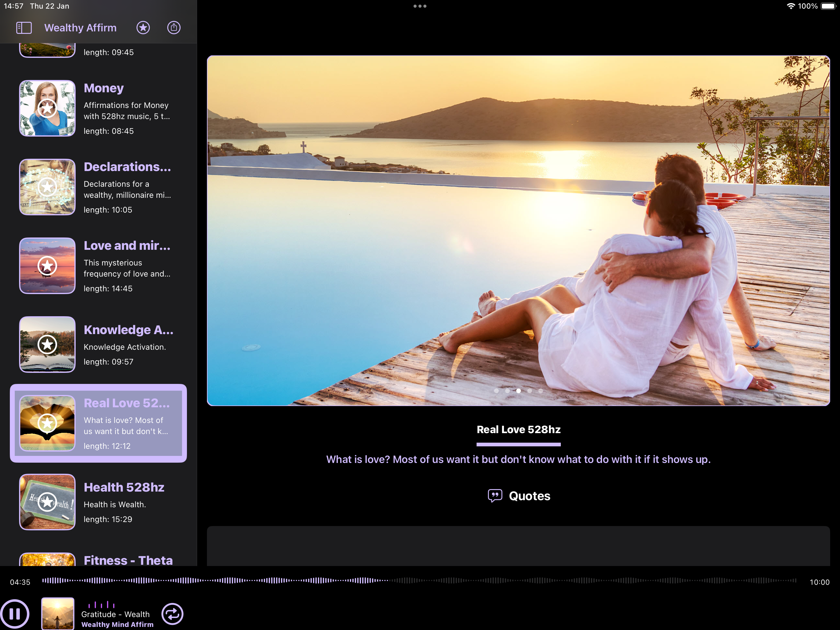
Task: Tap the battery status icon
Action: click(x=828, y=6)
